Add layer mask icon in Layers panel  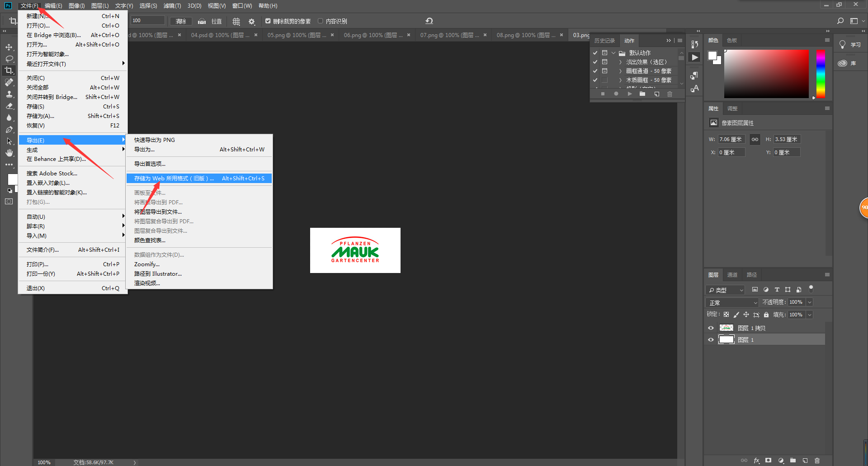click(x=768, y=461)
